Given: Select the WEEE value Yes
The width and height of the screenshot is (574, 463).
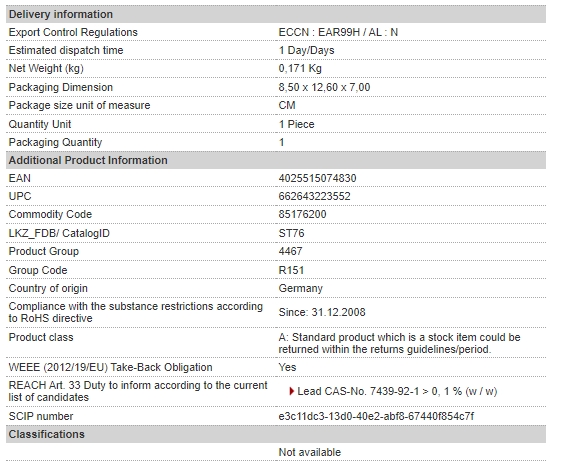Looking at the screenshot, I should point(287,367).
